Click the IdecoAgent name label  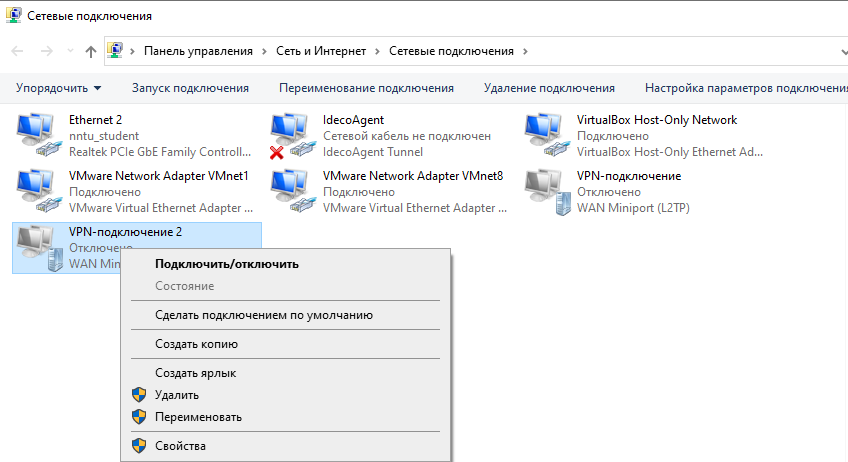pos(353,120)
